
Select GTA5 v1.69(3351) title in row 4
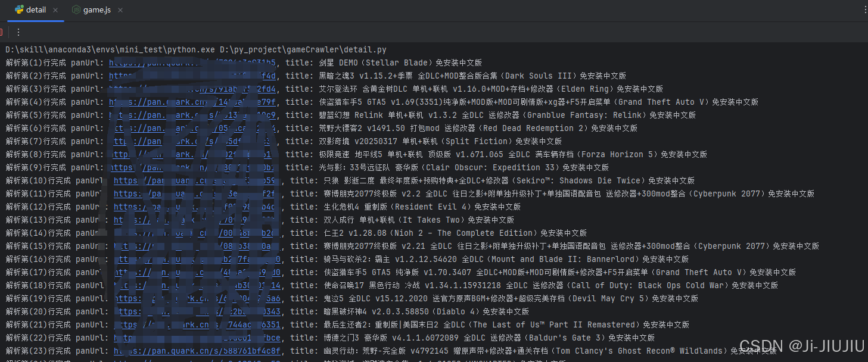(x=539, y=102)
